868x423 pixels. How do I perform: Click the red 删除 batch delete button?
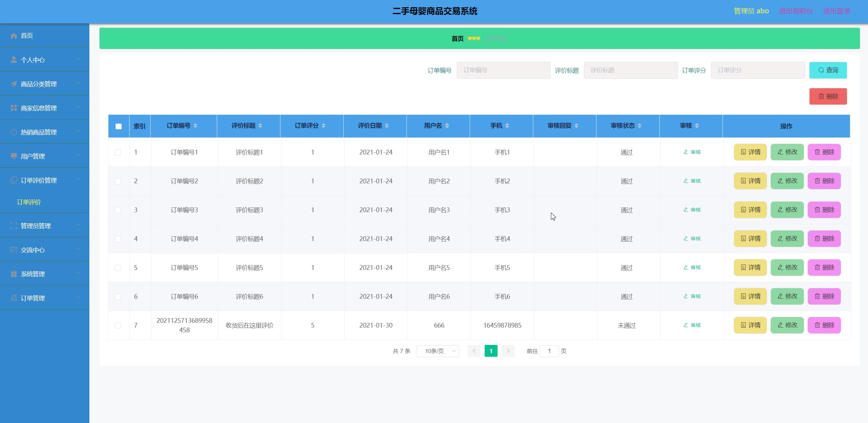(x=828, y=96)
